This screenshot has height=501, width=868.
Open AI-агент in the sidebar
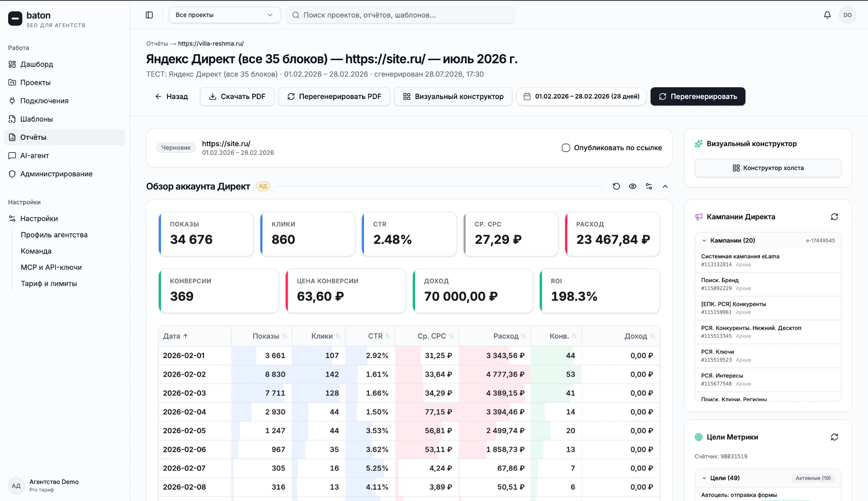tap(65, 156)
